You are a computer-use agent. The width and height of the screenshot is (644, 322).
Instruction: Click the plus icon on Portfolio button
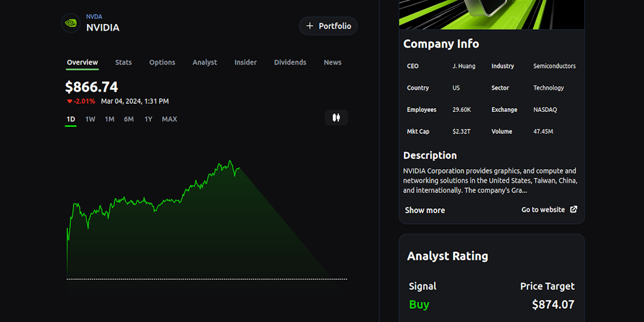coord(309,26)
